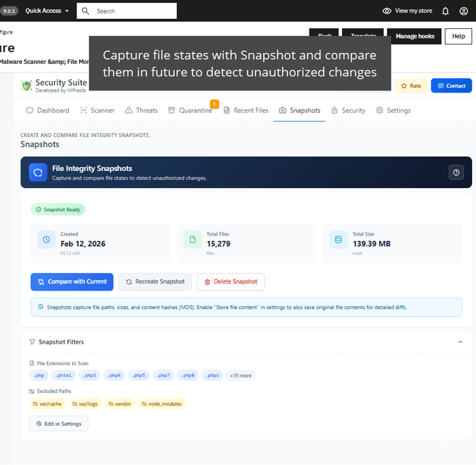Click the Recreate Snapshot button
This screenshot has width=476, height=465.
click(155, 282)
